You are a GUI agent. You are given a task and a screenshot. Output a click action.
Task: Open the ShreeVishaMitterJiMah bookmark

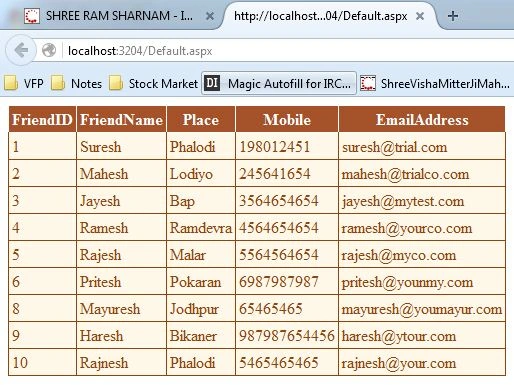435,83
